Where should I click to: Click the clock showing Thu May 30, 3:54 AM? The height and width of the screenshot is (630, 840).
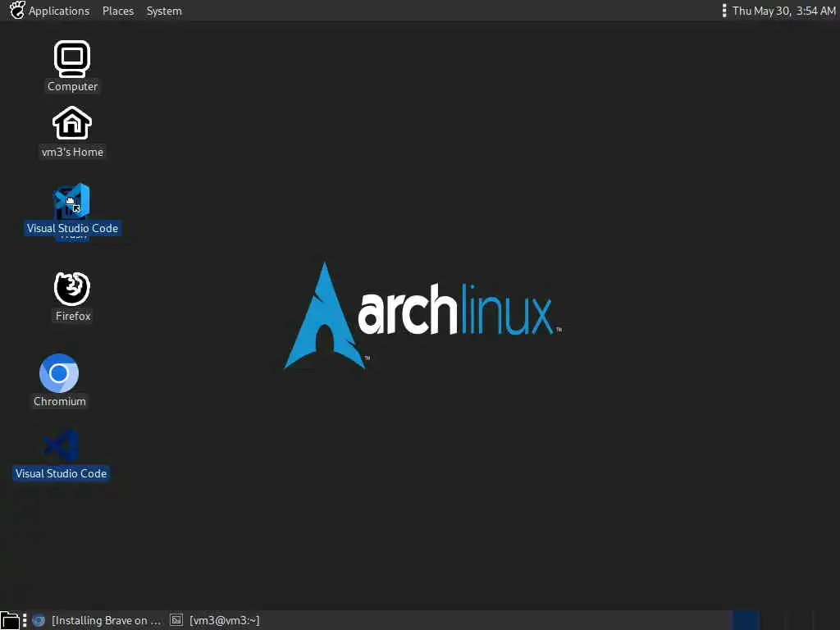click(x=783, y=11)
